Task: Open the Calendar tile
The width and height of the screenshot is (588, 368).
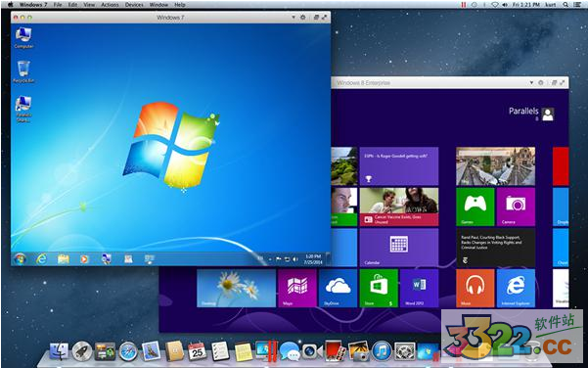Action: point(398,248)
